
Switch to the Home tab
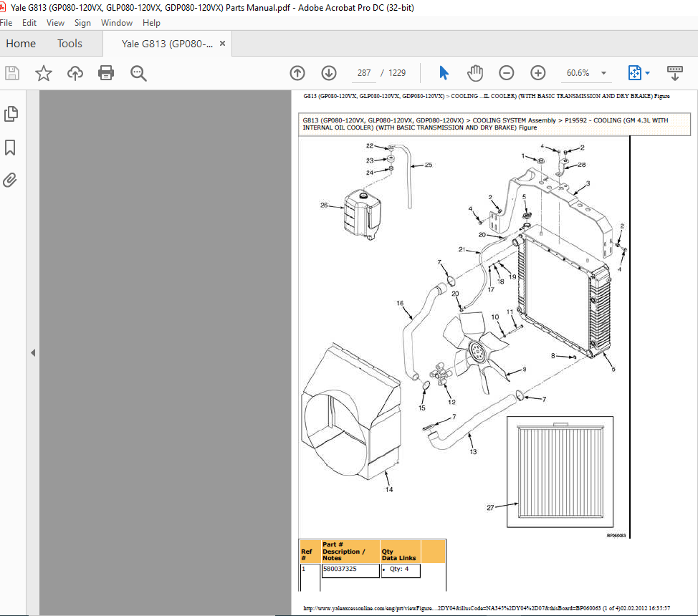pos(21,44)
